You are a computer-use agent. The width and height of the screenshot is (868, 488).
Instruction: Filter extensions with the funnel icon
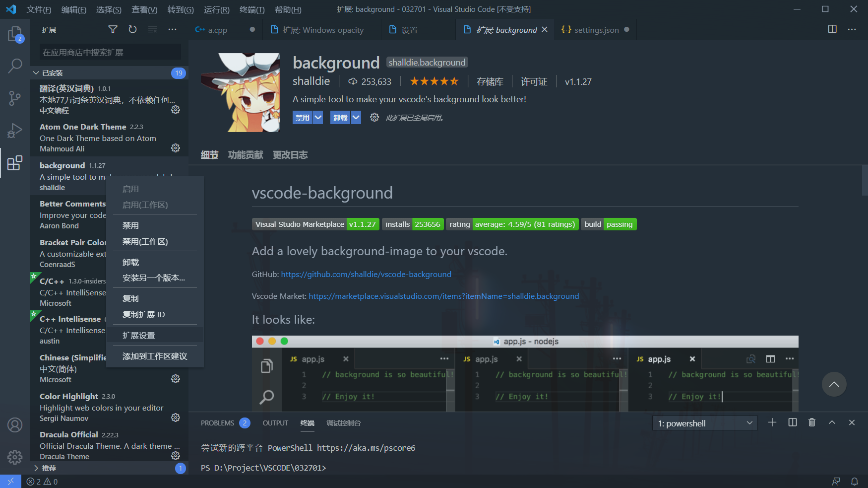113,29
